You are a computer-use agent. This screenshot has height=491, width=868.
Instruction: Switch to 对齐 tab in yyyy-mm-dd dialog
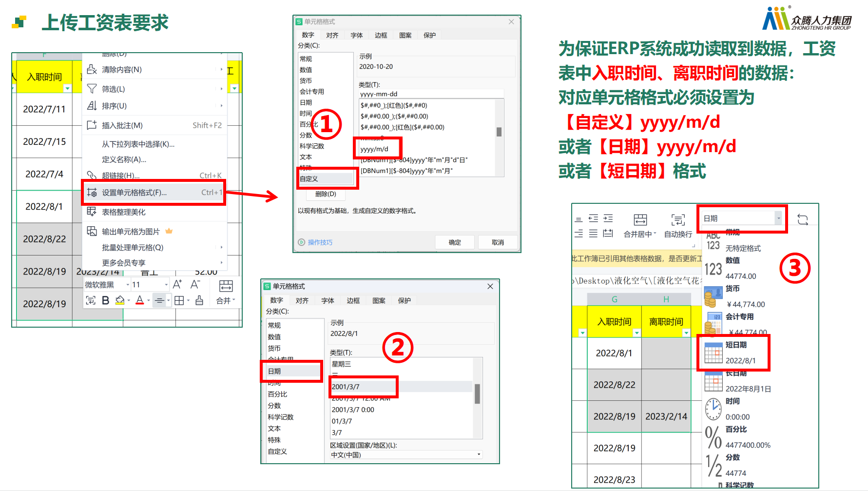tap(332, 35)
